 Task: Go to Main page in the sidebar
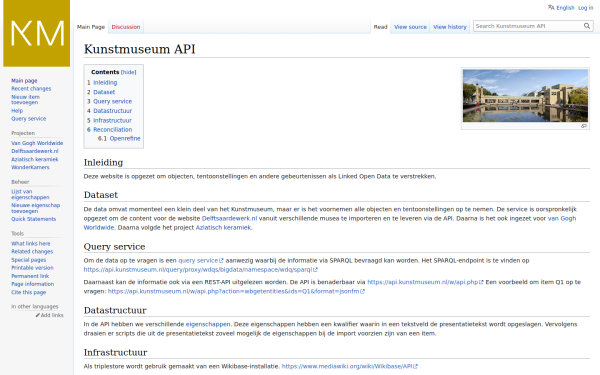[x=24, y=81]
